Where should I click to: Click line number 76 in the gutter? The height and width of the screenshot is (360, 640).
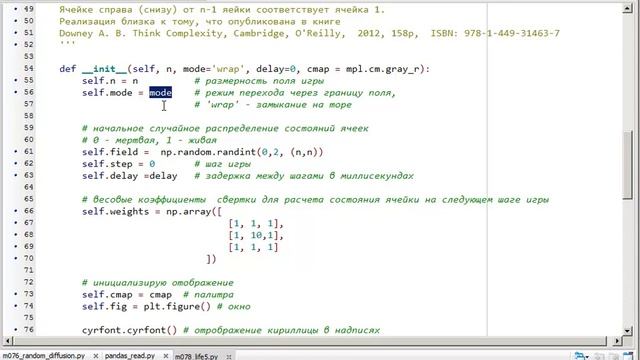pyautogui.click(x=29, y=329)
